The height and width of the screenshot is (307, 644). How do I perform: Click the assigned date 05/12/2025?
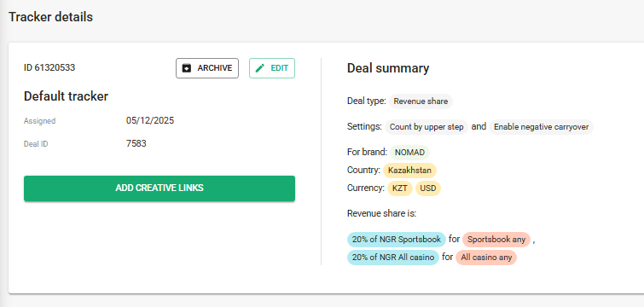150,120
